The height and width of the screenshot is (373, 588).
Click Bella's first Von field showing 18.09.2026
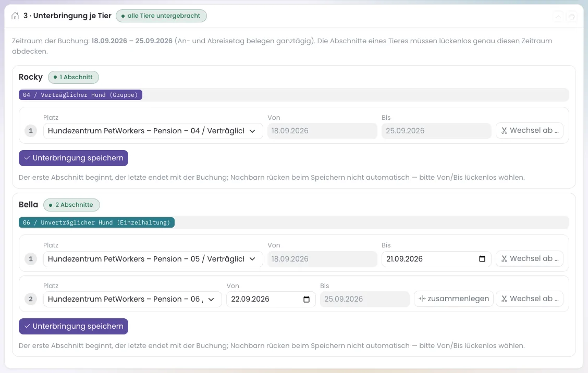pyautogui.click(x=322, y=259)
